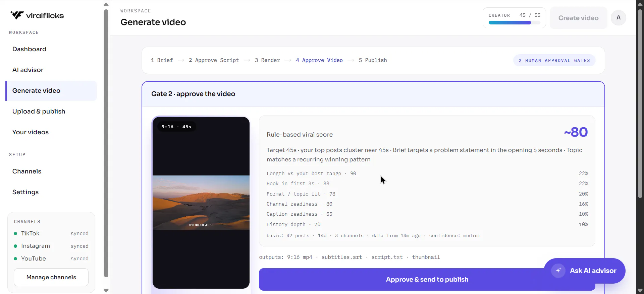Open Channels setup page
This screenshot has height=294, width=644.
pyautogui.click(x=51, y=171)
